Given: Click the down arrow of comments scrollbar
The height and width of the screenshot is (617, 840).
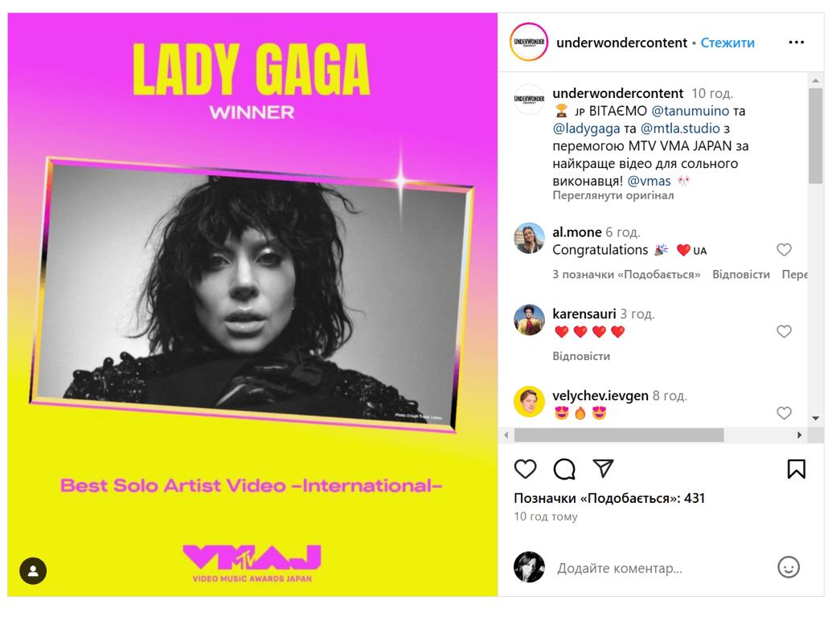Looking at the screenshot, I should (815, 419).
